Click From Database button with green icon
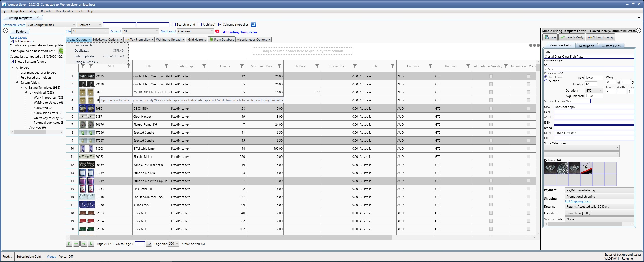 click(222, 40)
